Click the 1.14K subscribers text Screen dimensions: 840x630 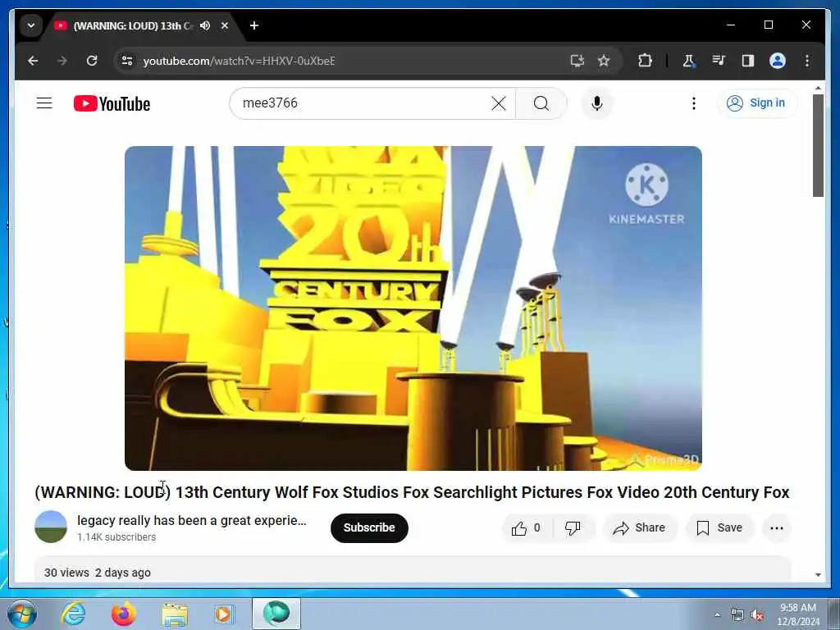pyautogui.click(x=116, y=536)
